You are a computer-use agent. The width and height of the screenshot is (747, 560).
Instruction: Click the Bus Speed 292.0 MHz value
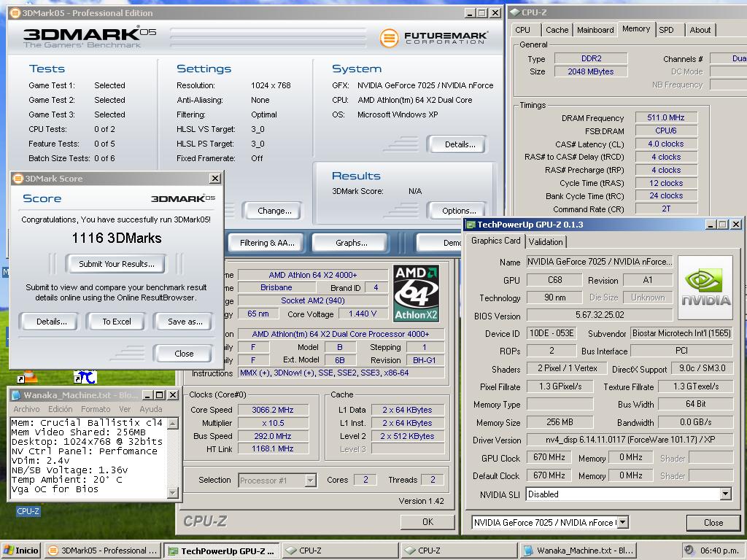pyautogui.click(x=273, y=436)
